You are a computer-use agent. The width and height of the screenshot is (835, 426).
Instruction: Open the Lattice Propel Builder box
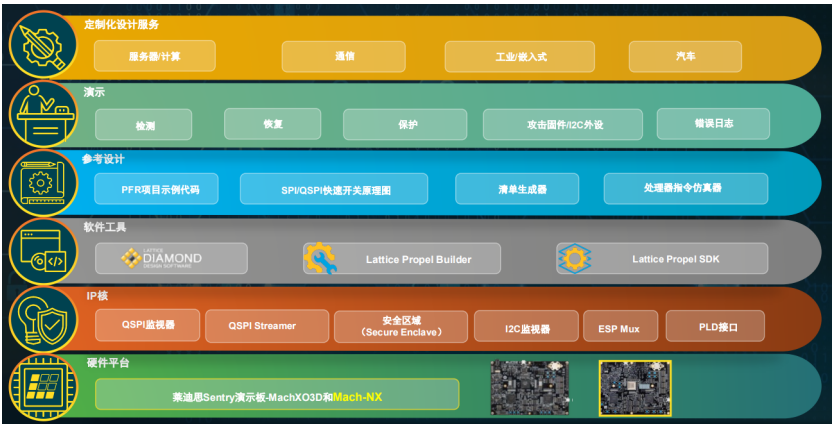(402, 259)
